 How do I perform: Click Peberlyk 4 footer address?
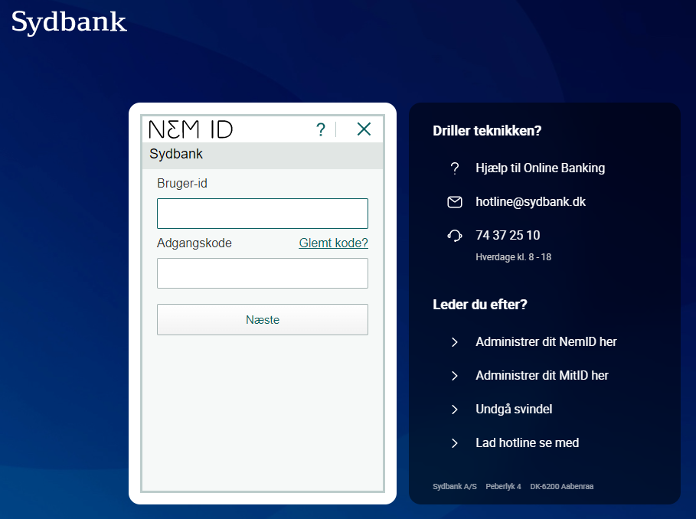pyautogui.click(x=503, y=487)
